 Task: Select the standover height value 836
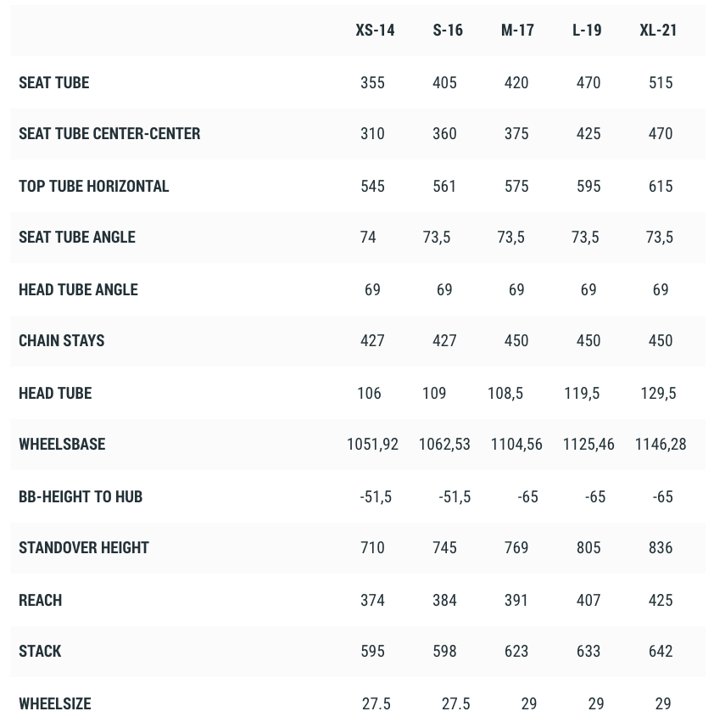pos(661,548)
